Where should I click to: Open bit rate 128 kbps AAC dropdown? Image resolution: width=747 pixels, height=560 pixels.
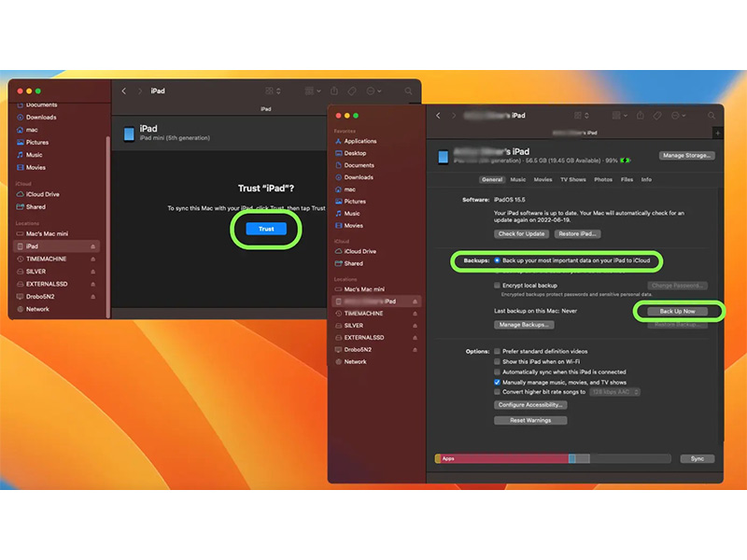point(614,392)
